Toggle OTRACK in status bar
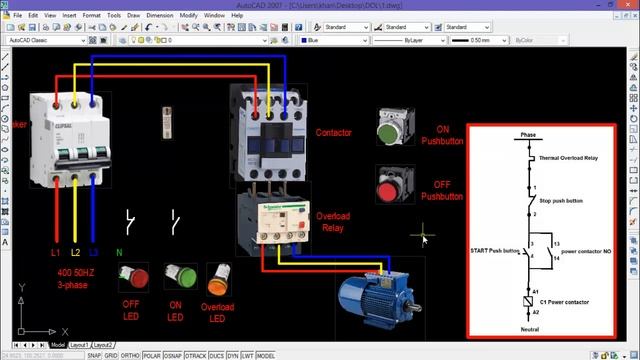 coord(196,356)
